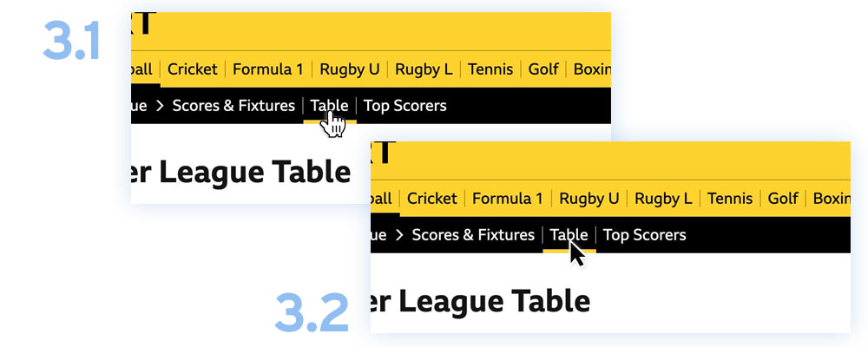
Task: Click the breadcrumb chevron in the lower black bar
Action: coord(399,235)
